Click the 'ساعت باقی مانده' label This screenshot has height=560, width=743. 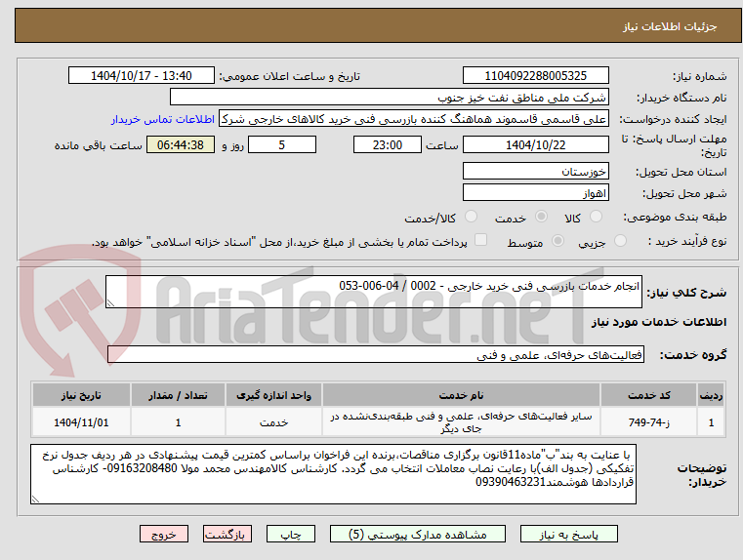point(98,145)
